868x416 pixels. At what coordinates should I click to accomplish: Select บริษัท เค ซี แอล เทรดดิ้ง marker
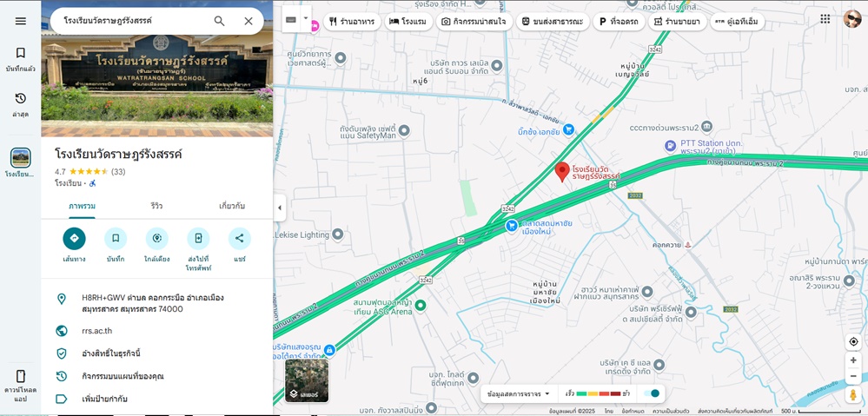click(x=659, y=365)
